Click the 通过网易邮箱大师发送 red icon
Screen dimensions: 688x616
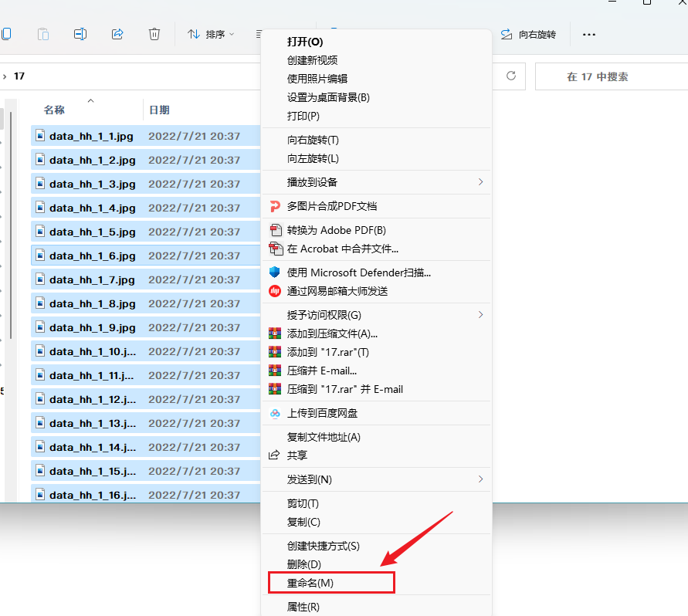pos(275,291)
